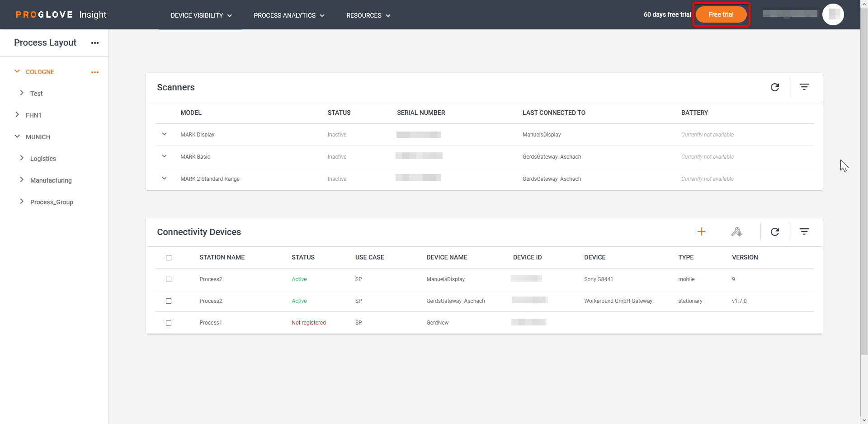Select MUNICH in process layout
This screenshot has height=424, width=868.
[x=38, y=137]
